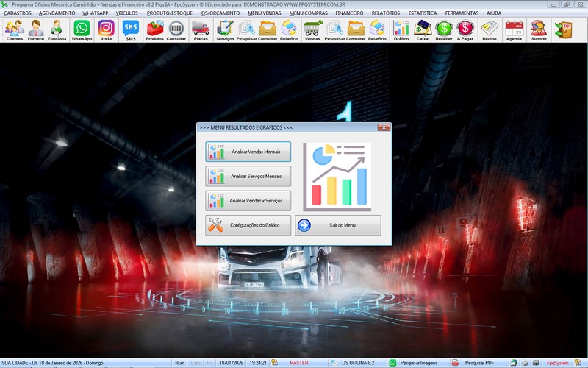
Task: Open the Agenda calendar icon
Action: [x=514, y=30]
